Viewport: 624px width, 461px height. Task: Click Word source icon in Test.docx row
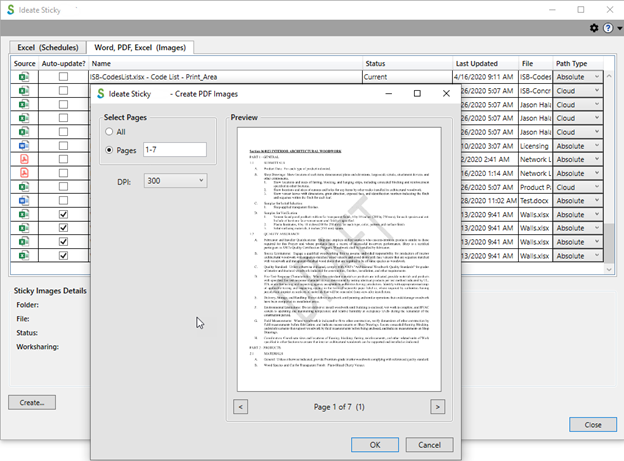coord(24,200)
